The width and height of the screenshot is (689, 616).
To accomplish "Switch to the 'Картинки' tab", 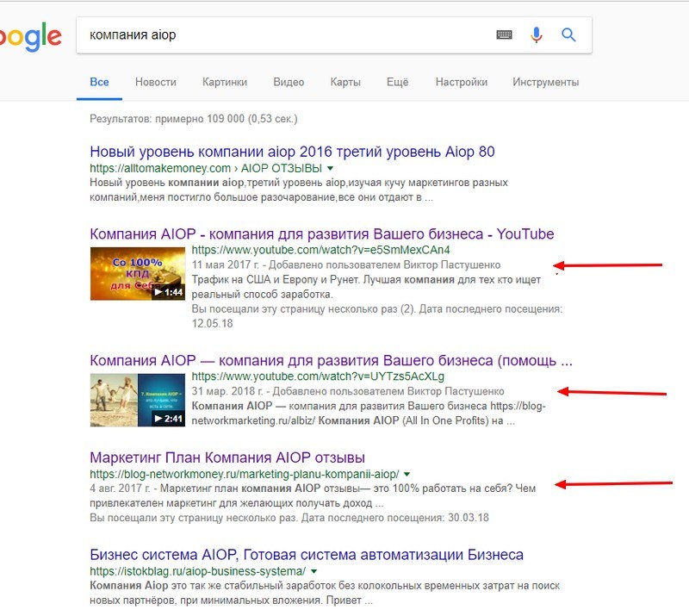I will tap(225, 82).
